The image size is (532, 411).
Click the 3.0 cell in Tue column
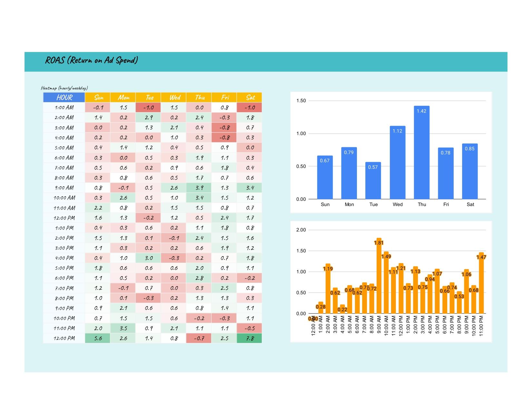(149, 258)
